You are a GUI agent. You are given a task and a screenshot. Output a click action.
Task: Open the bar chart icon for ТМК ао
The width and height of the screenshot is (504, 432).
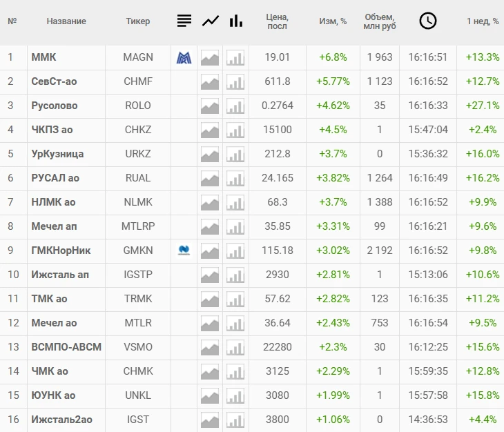235,300
